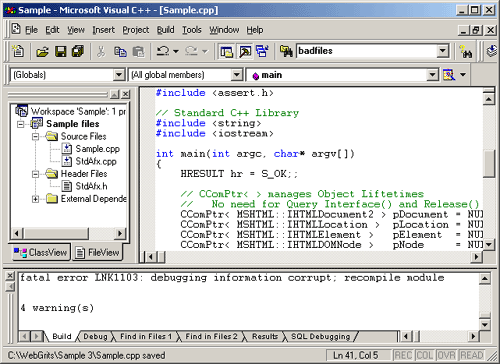The height and width of the screenshot is (364, 500).
Task: Select StdAfx.h in Header Files
Action: (91, 186)
